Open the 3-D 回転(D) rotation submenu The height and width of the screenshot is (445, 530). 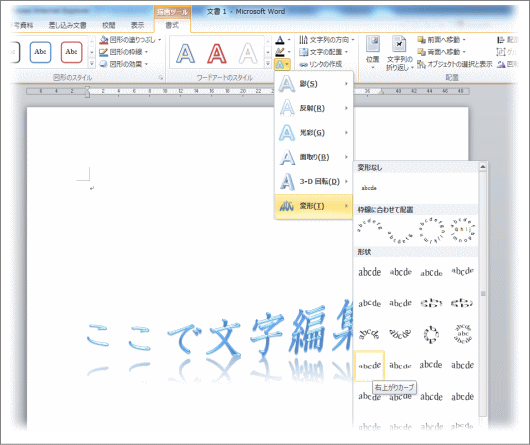(x=314, y=181)
